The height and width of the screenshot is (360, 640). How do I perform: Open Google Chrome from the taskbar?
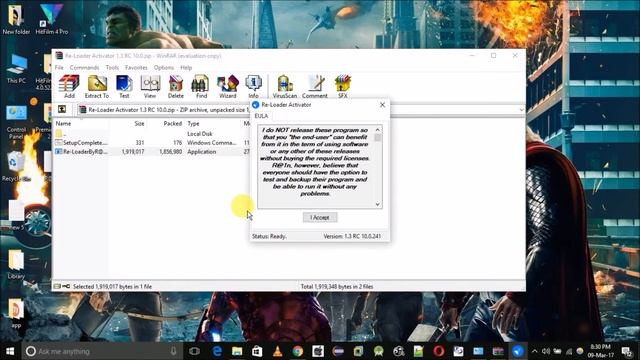click(298, 351)
